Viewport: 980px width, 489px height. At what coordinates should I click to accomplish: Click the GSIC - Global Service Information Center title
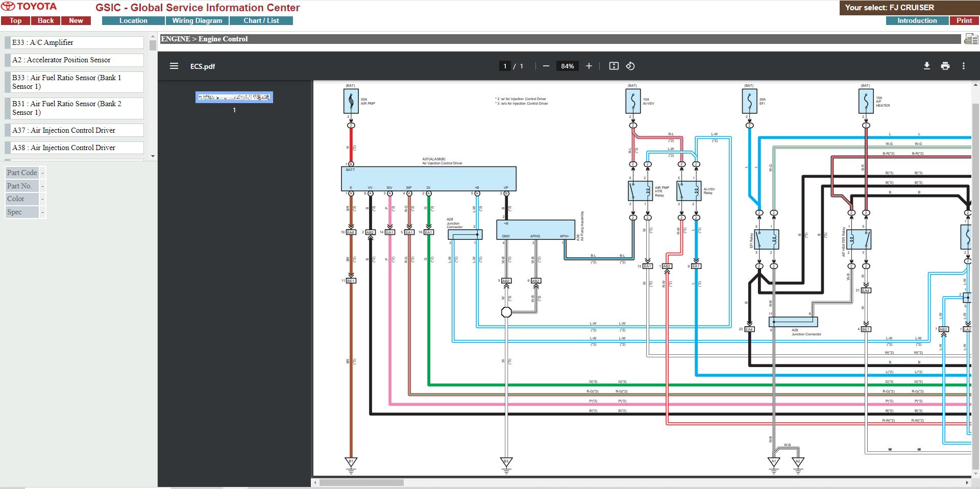coord(198,8)
